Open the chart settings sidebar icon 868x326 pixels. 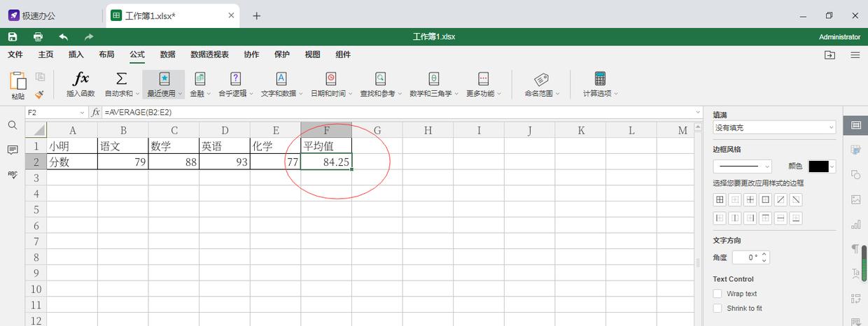[855, 225]
